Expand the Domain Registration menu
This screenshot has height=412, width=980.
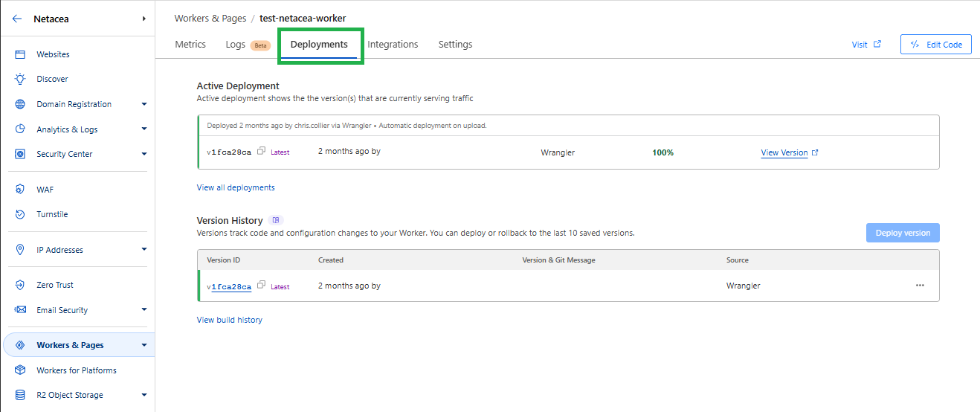point(144,104)
